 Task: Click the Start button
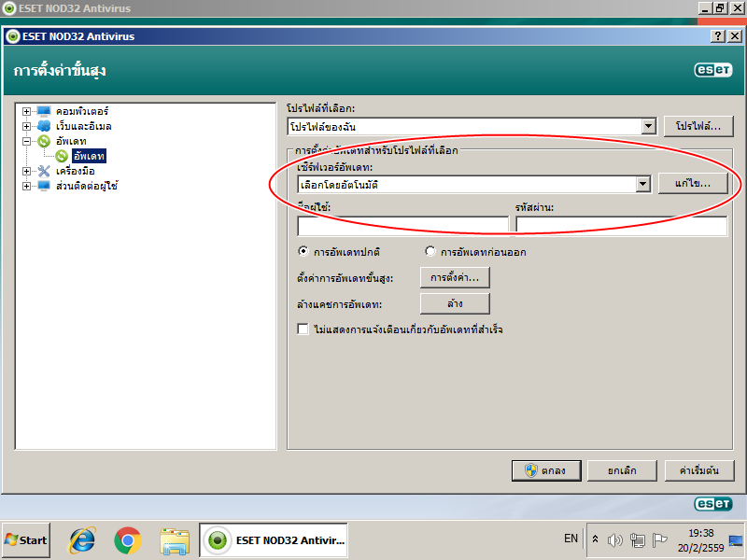click(26, 540)
